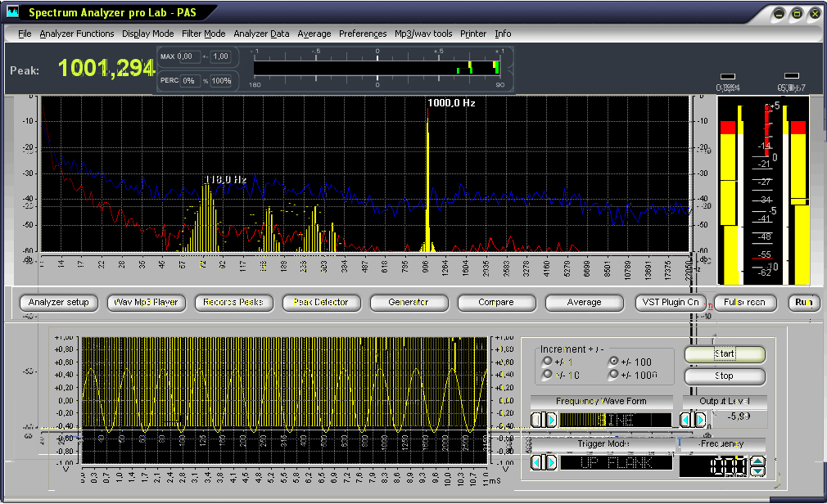Screen dimensions: 827x504
Task: Click the MAX 1,00 value field
Action: click(221, 56)
